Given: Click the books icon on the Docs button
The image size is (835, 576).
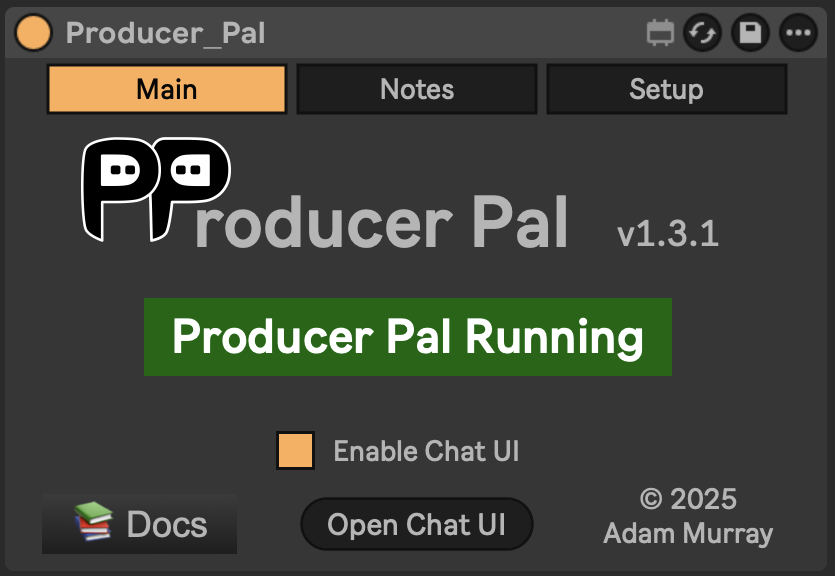Looking at the screenshot, I should coord(93,523).
